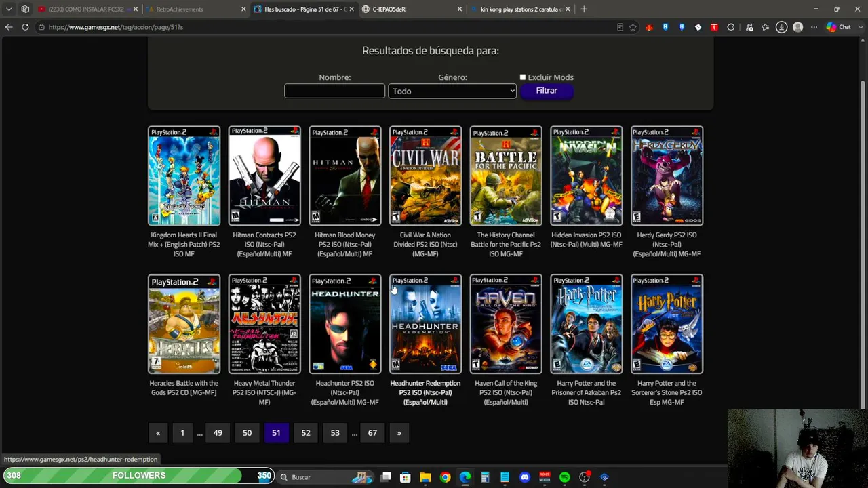Expand the Género dropdown set to Todo
This screenshot has height=488, width=868.
click(452, 91)
